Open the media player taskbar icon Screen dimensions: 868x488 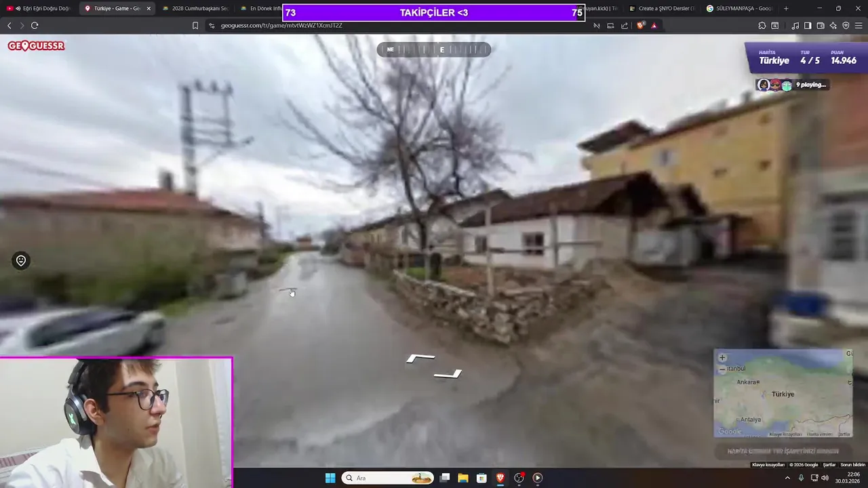click(x=537, y=478)
